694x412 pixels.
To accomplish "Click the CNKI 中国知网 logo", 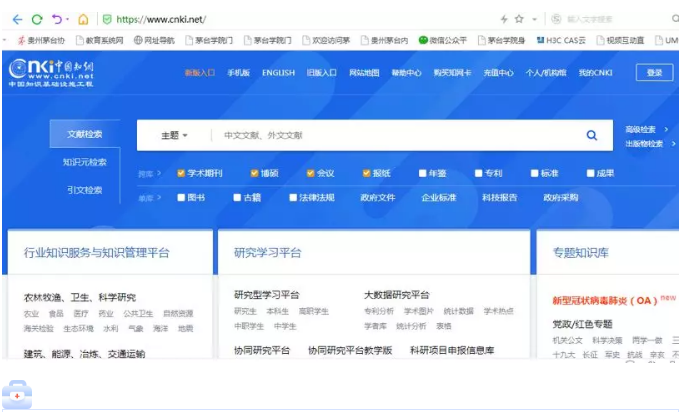I will tap(52, 72).
